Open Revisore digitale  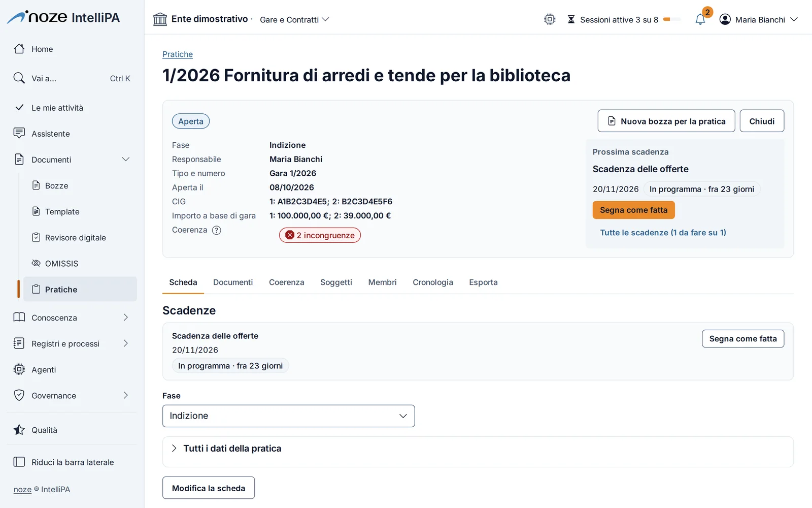[80, 237]
